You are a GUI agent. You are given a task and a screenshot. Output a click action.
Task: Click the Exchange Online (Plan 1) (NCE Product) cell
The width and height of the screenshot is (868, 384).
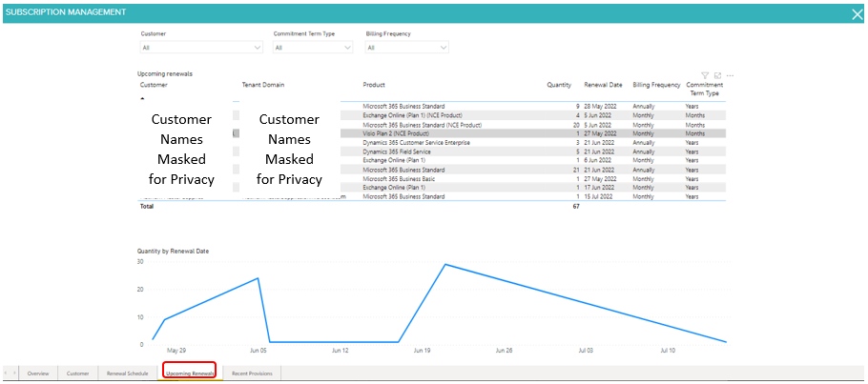[x=412, y=115]
